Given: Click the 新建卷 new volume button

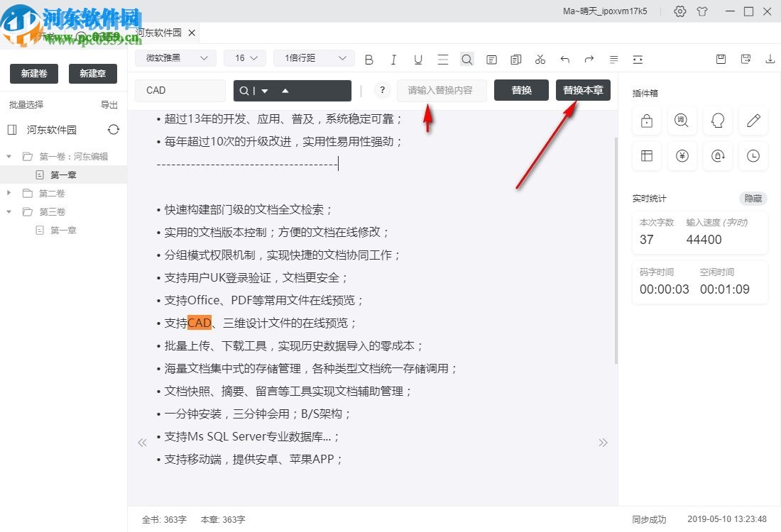Looking at the screenshot, I should (33, 73).
